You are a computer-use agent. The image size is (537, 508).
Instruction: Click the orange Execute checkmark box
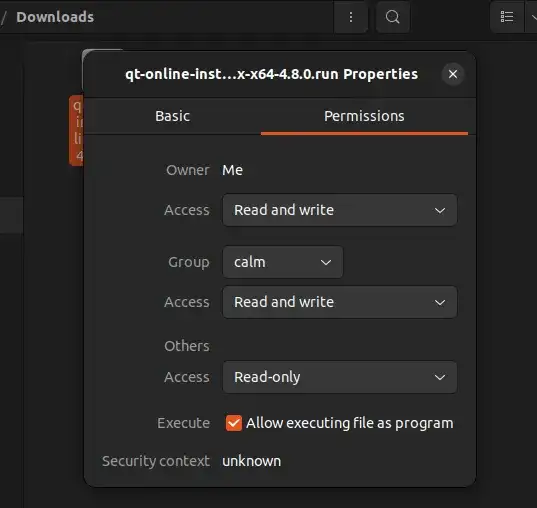pos(234,423)
